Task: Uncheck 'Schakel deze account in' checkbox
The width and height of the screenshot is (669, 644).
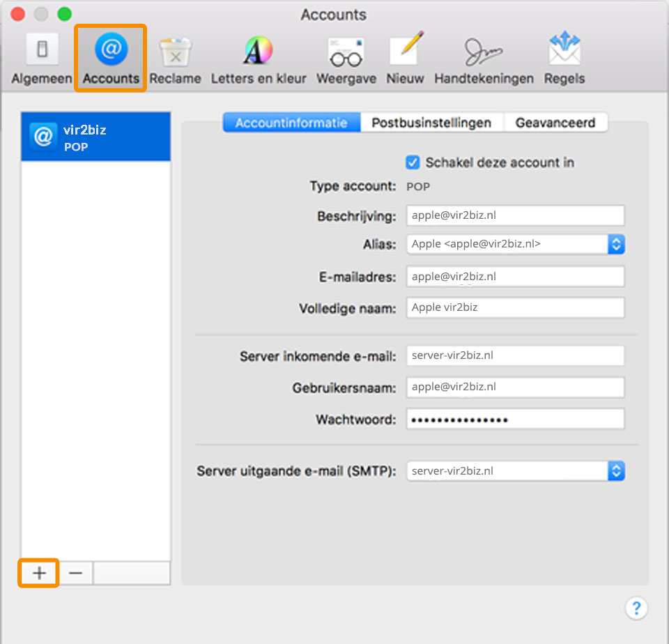Action: [413, 162]
